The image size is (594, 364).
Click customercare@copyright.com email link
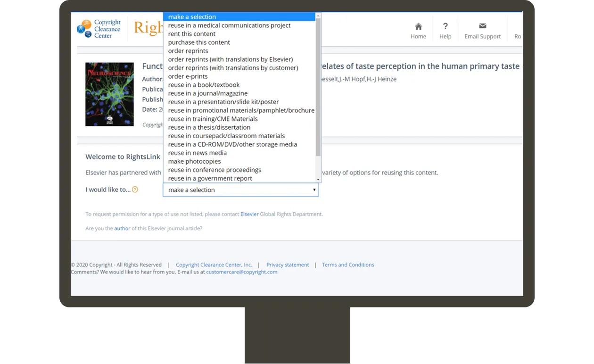coord(242,272)
